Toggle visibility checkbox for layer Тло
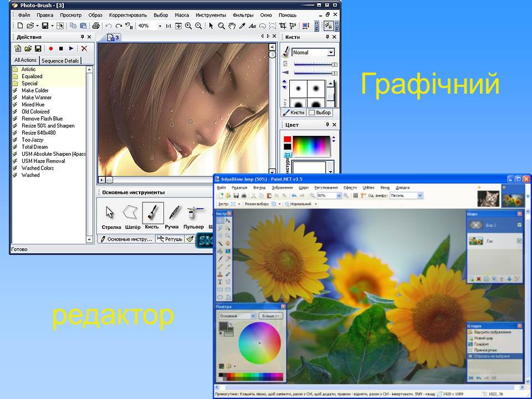Viewport: 532px width, 399px height. 519,241
